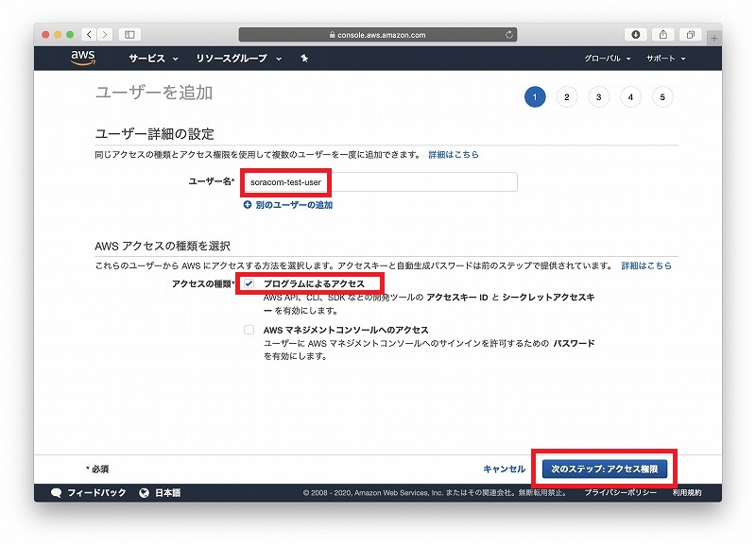Click the AWS logo home icon
This screenshot has height=547, width=756.
point(83,58)
